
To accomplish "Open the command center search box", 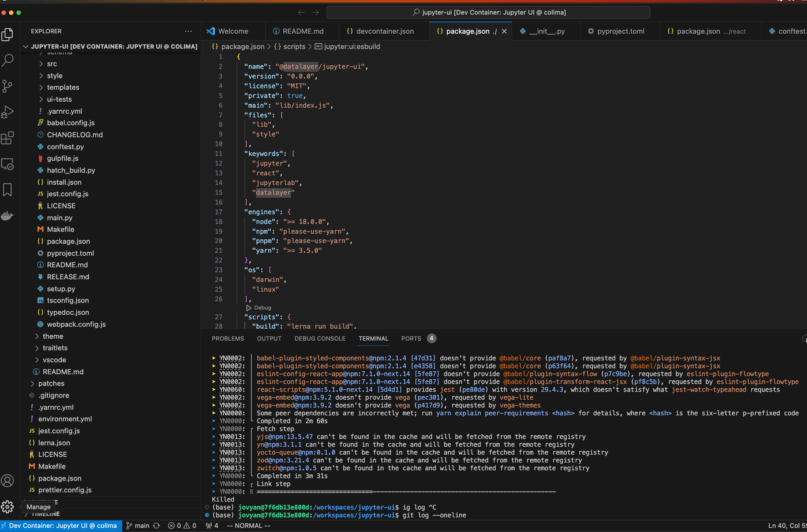I will pos(488,12).
